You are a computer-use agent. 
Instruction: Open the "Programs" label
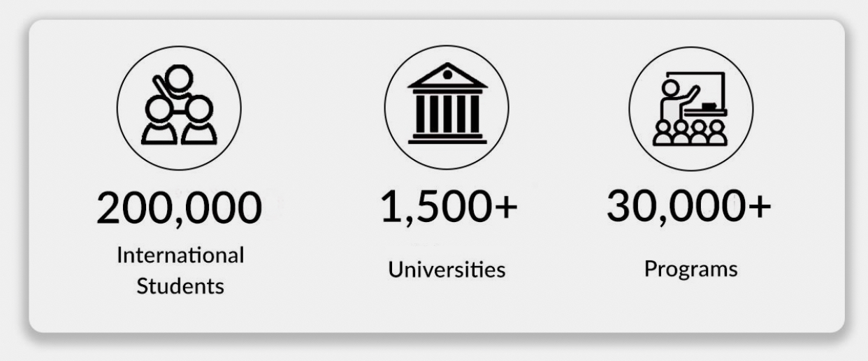tap(690, 269)
